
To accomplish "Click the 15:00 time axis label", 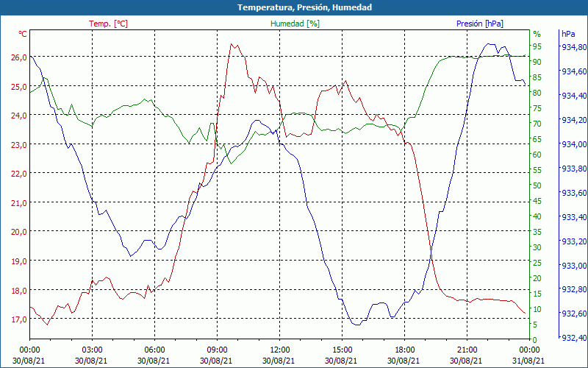I will coord(342,350).
